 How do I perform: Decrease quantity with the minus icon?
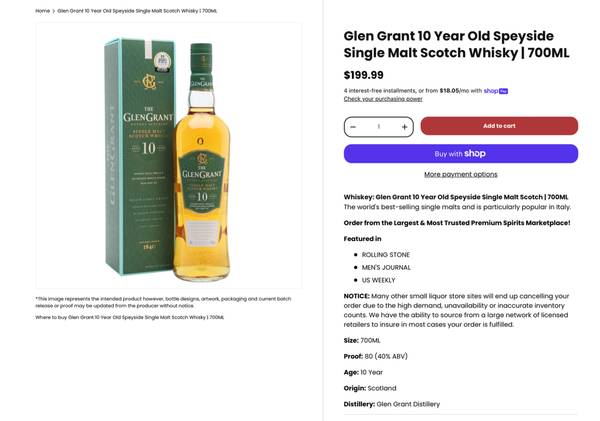pos(353,127)
